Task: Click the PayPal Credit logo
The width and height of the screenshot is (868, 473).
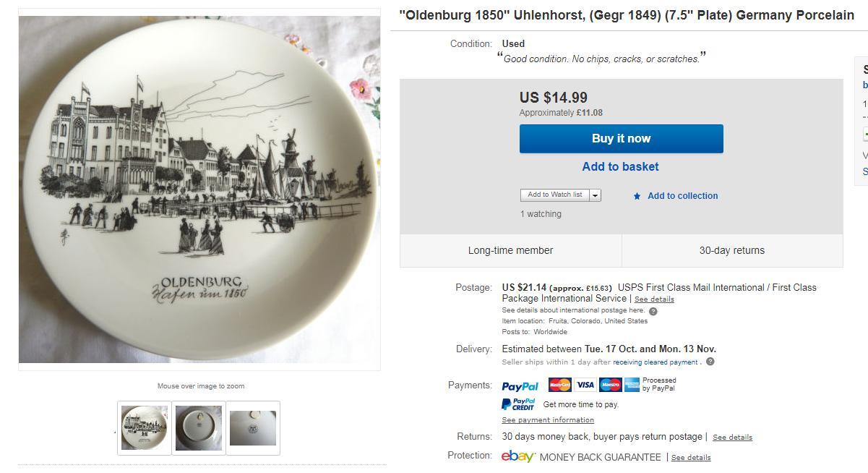Action: pos(518,404)
